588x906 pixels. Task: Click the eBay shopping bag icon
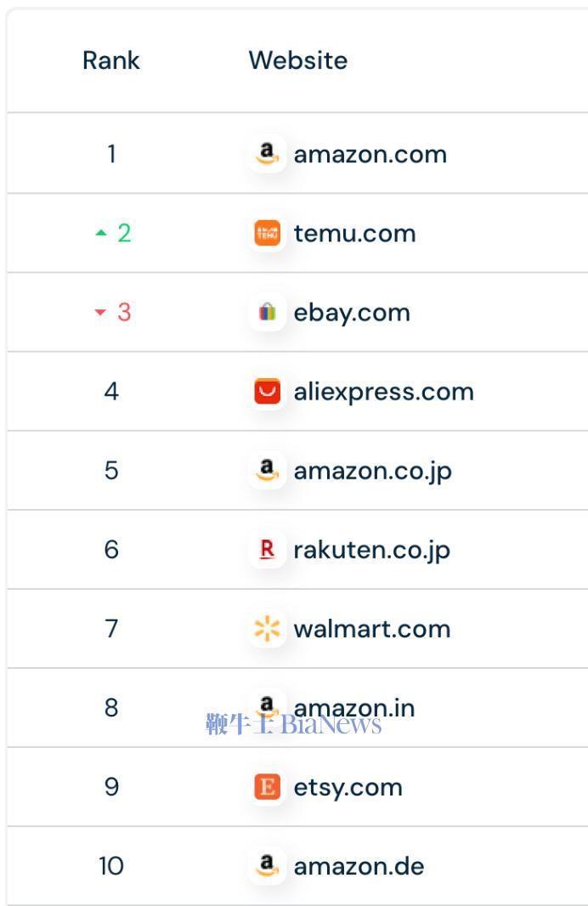(267, 312)
